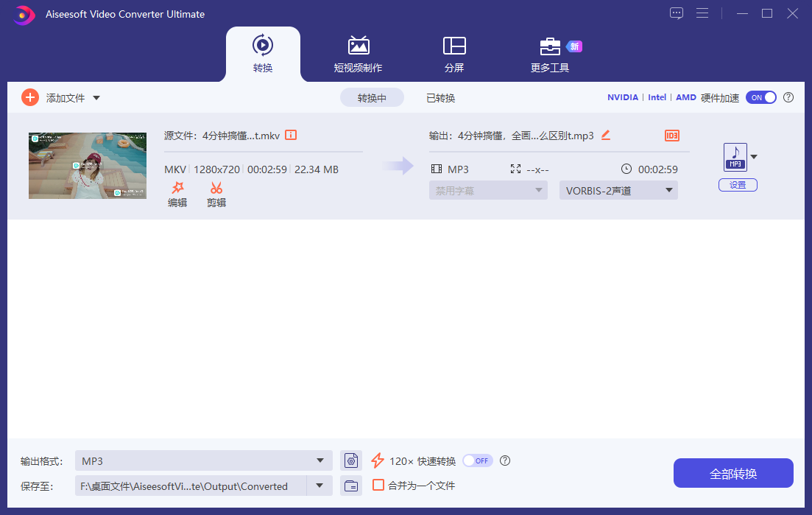View source file info via the info icon
The image size is (812, 515).
coord(291,135)
